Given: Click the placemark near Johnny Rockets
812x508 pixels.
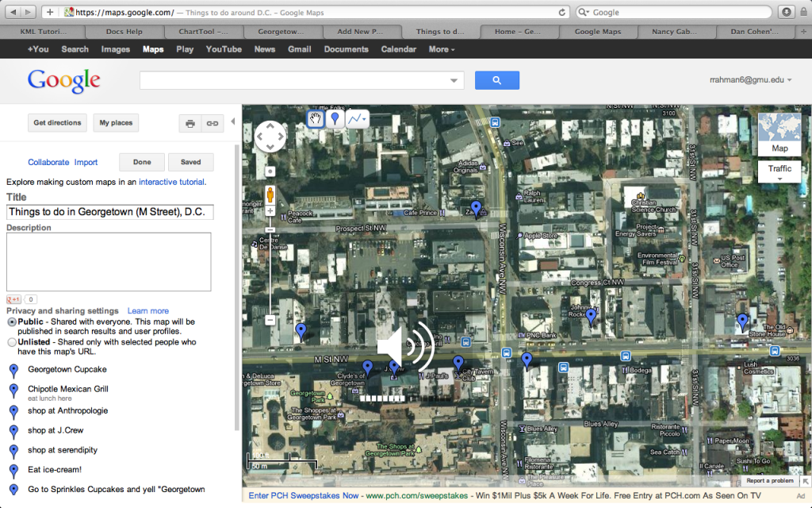Looking at the screenshot, I should tap(591, 315).
